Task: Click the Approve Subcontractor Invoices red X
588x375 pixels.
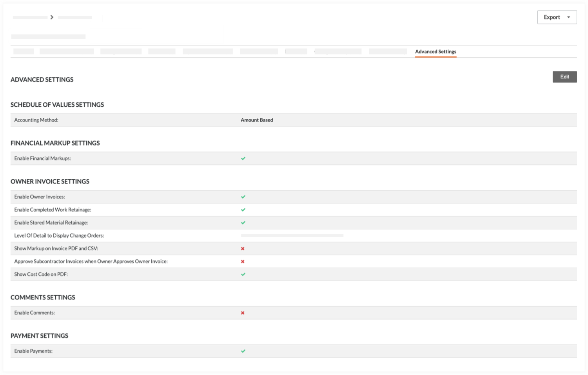Action: click(x=243, y=262)
